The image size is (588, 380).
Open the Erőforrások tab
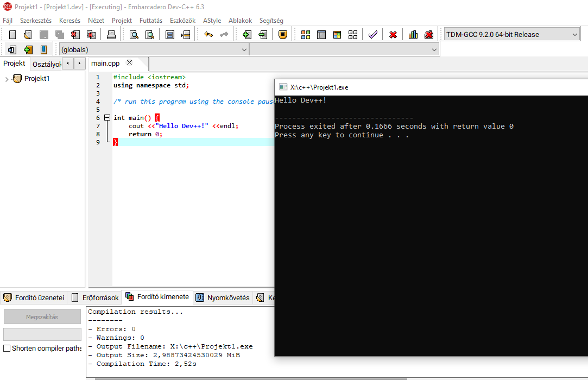[95, 298]
